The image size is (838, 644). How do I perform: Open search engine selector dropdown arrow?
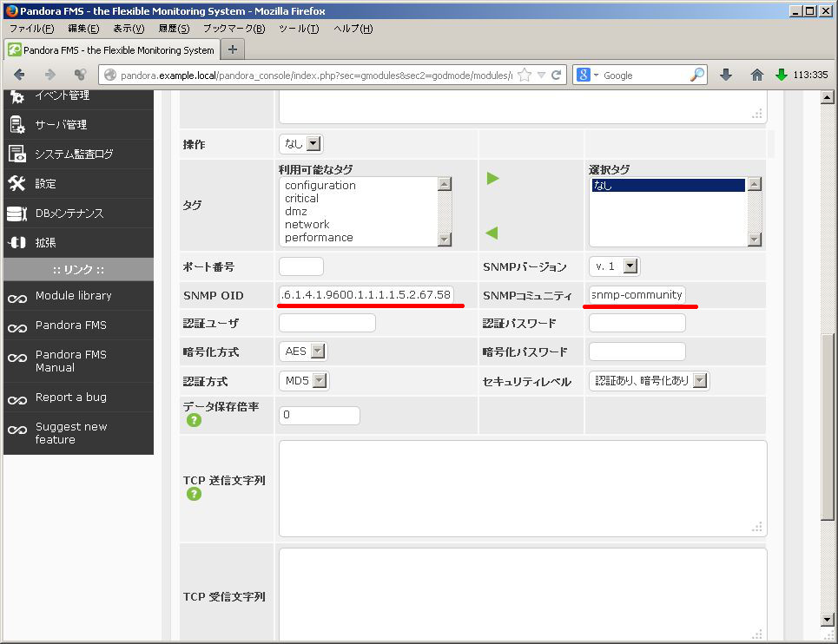click(596, 76)
